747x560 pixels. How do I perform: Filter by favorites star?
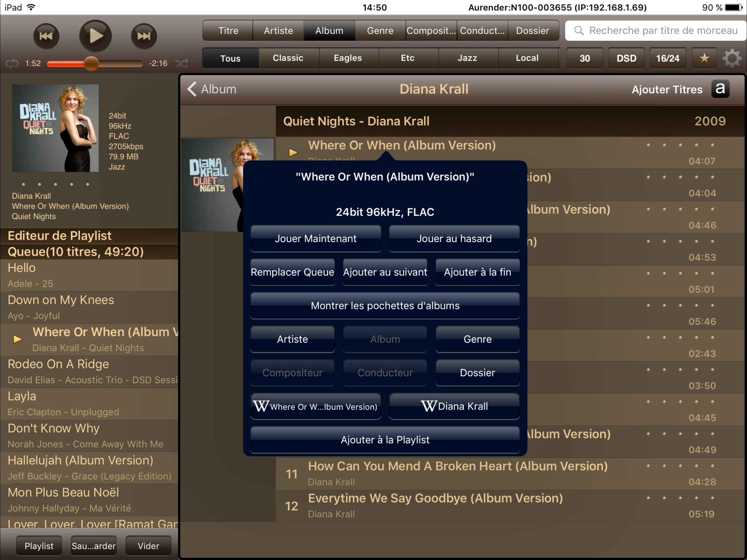click(704, 58)
